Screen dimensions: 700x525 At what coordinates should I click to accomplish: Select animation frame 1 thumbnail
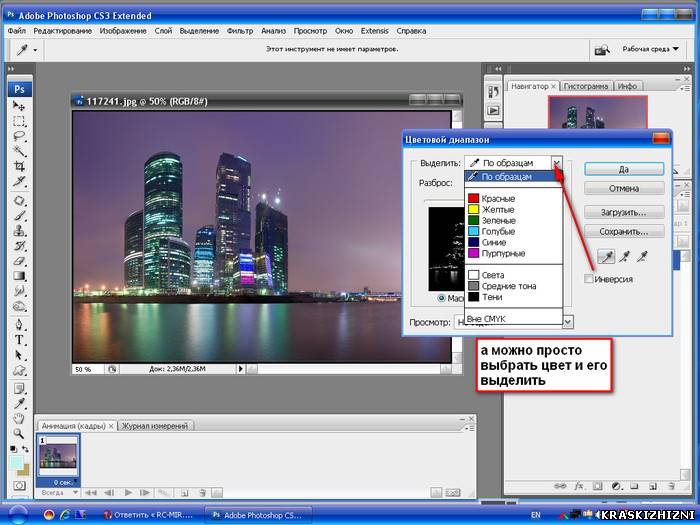pos(58,455)
